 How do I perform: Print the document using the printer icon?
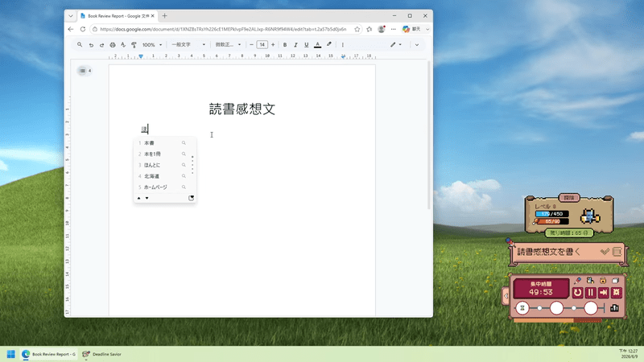113,45
